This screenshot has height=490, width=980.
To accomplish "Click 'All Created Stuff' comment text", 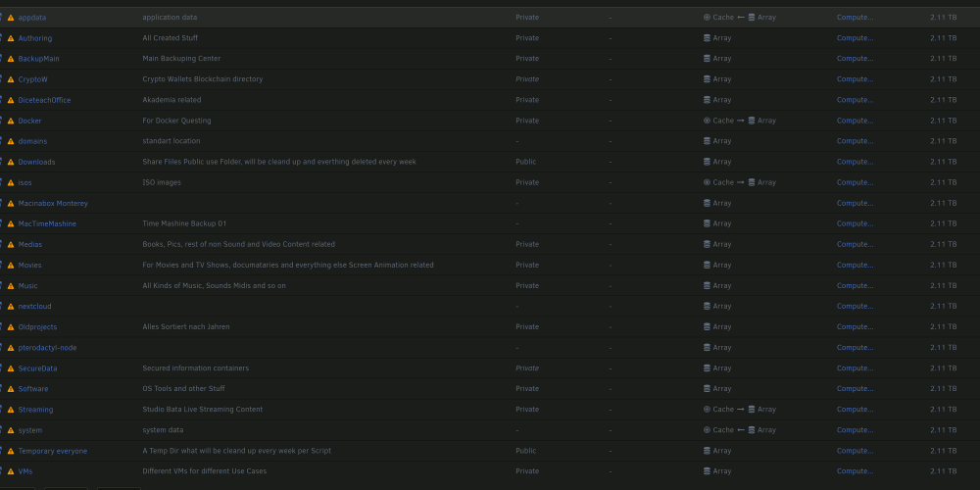I will click(x=170, y=38).
